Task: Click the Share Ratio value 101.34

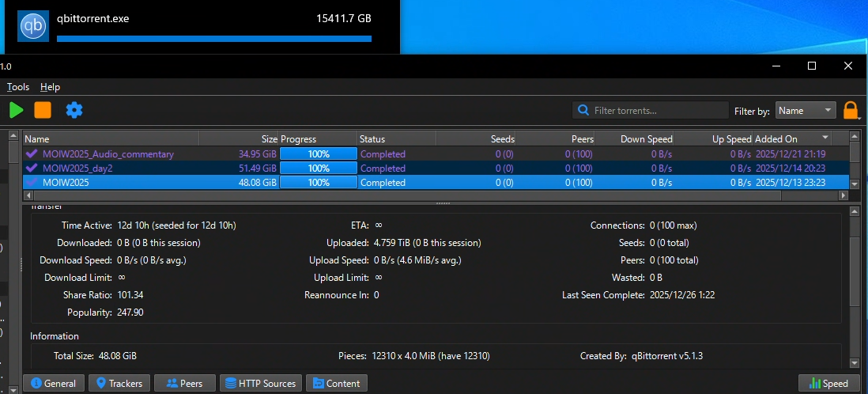Action: tap(130, 295)
